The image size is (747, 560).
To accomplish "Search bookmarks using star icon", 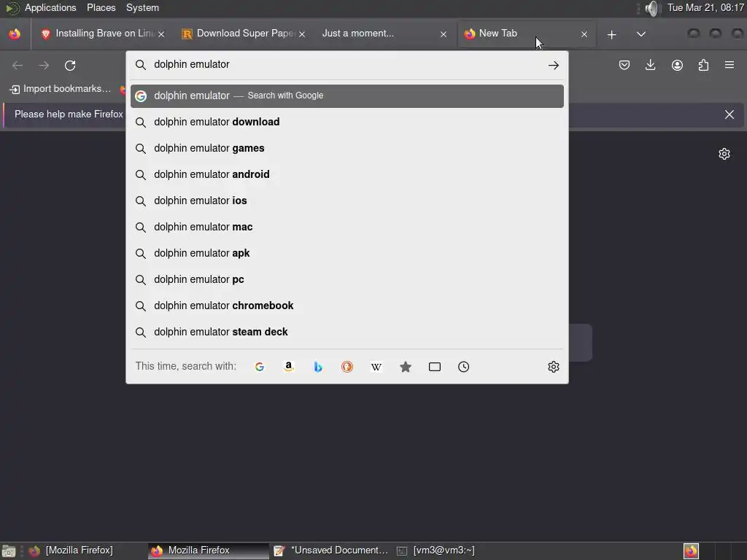I will 406,367.
